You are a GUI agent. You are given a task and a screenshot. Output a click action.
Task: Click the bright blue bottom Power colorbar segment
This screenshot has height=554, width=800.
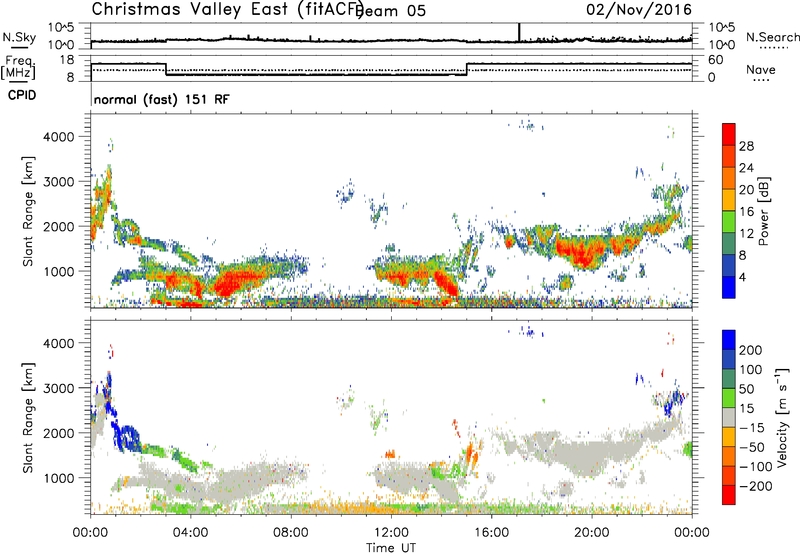tap(729, 287)
